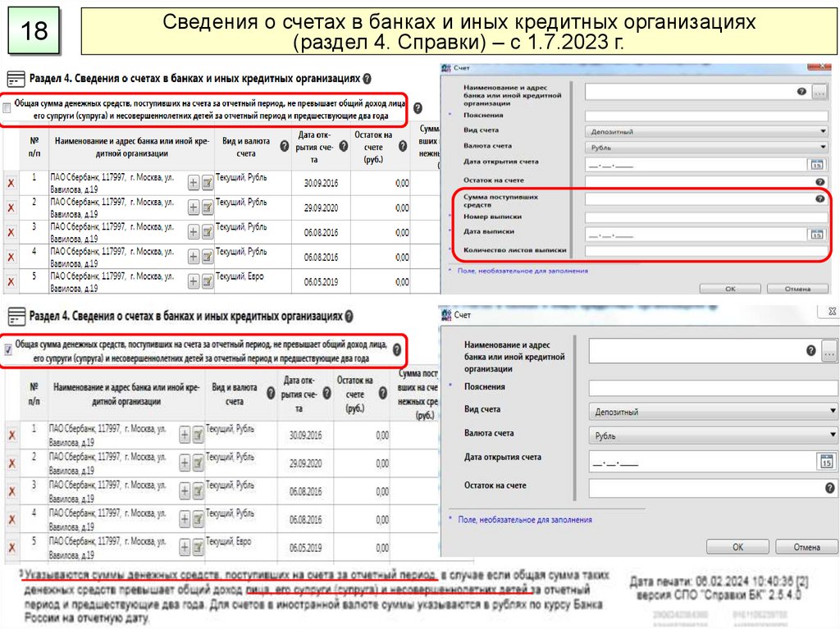Delete row 1 in the upper accounts table
840x629 pixels.
pos(11,183)
